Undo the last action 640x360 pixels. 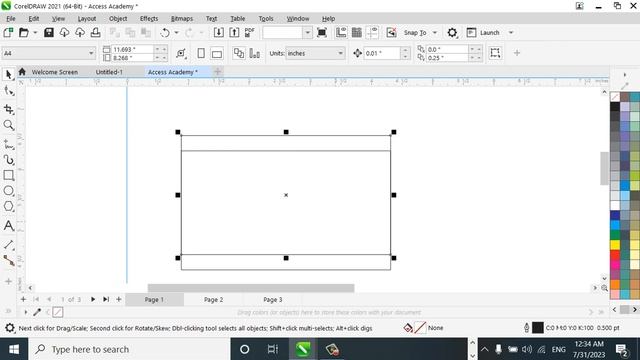point(165,33)
